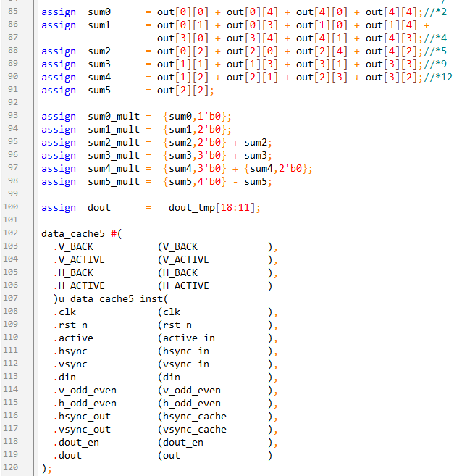Image resolution: width=462 pixels, height=476 pixels.
Task: Click the '//*2' comment on line 85
Action: click(435, 12)
